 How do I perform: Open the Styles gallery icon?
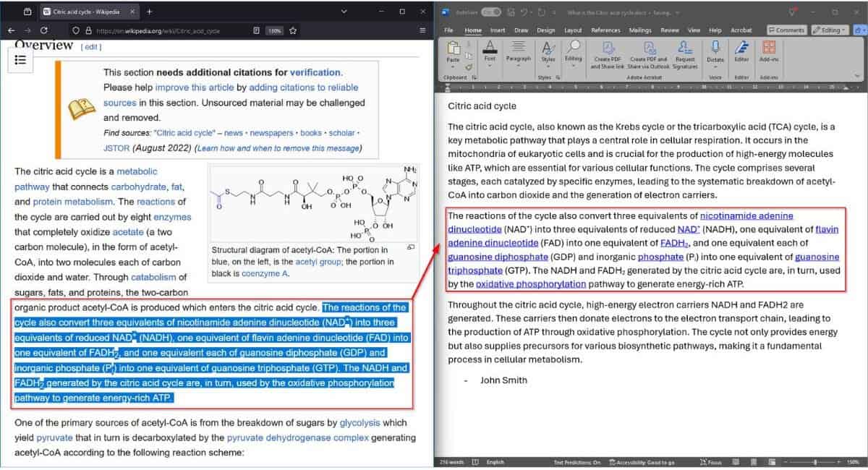549,47
